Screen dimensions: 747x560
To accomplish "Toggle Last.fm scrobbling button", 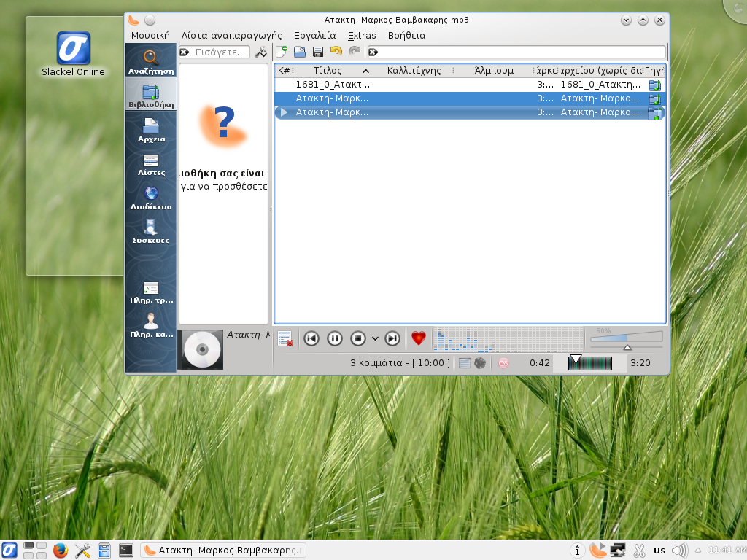I will (x=503, y=363).
